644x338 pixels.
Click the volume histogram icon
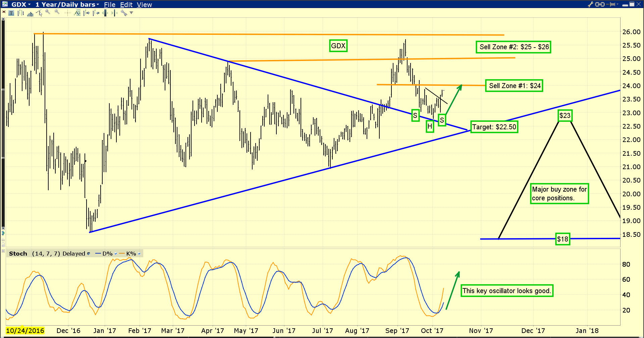coord(30,14)
